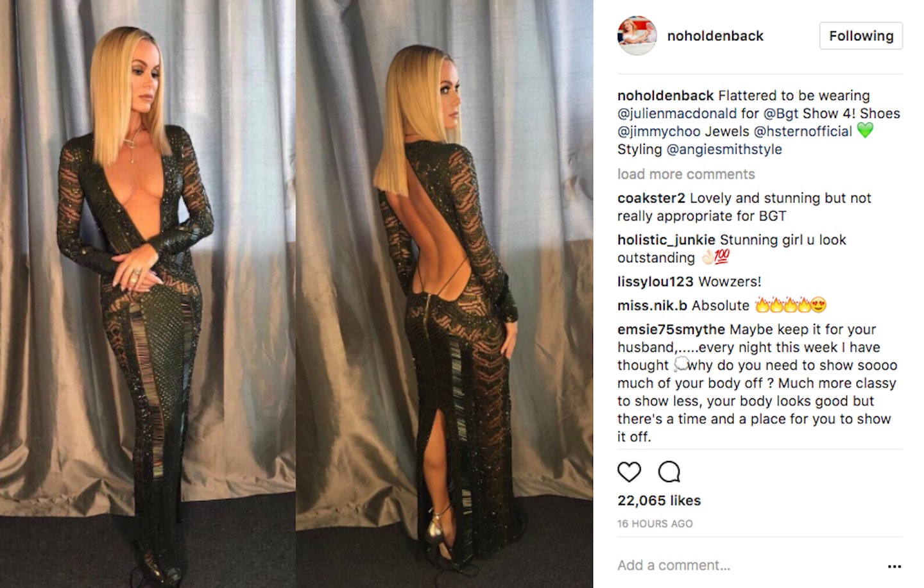Open the @hsternofficial mention link
This screenshot has width=924, height=588.
pyautogui.click(x=803, y=131)
